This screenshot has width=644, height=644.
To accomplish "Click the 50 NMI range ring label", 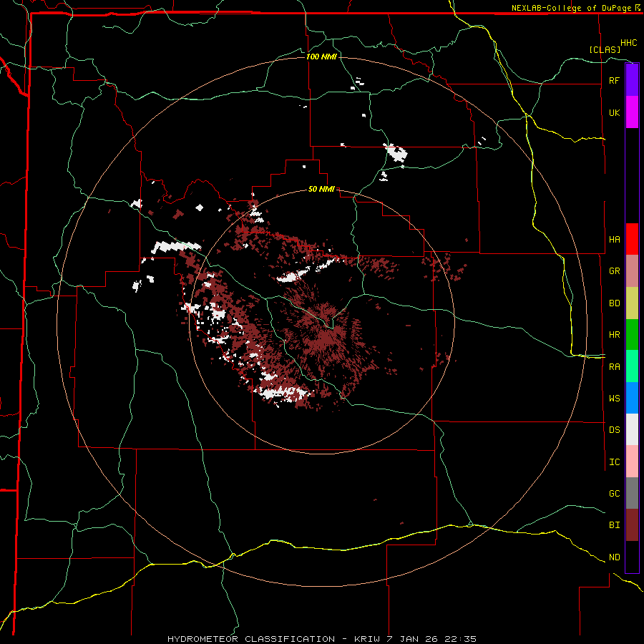I will click(321, 189).
